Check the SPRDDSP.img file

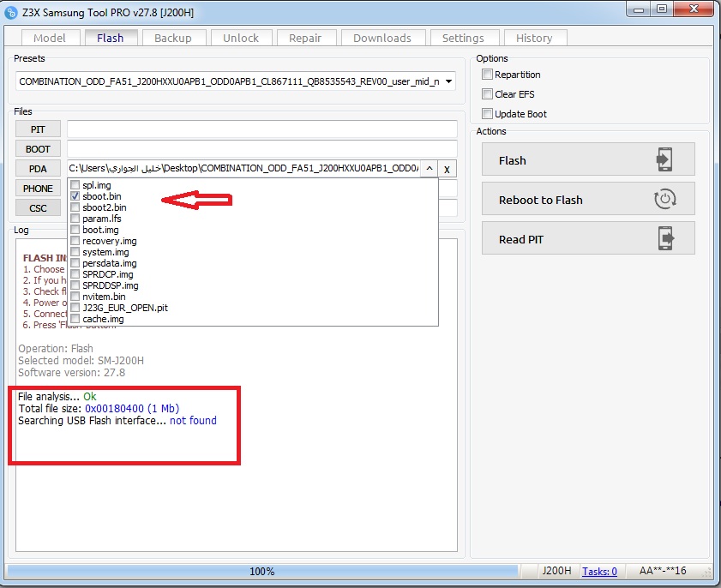coord(75,285)
